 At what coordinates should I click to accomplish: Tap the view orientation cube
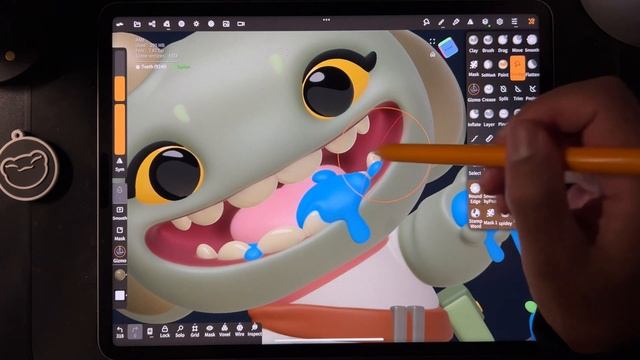point(448,48)
